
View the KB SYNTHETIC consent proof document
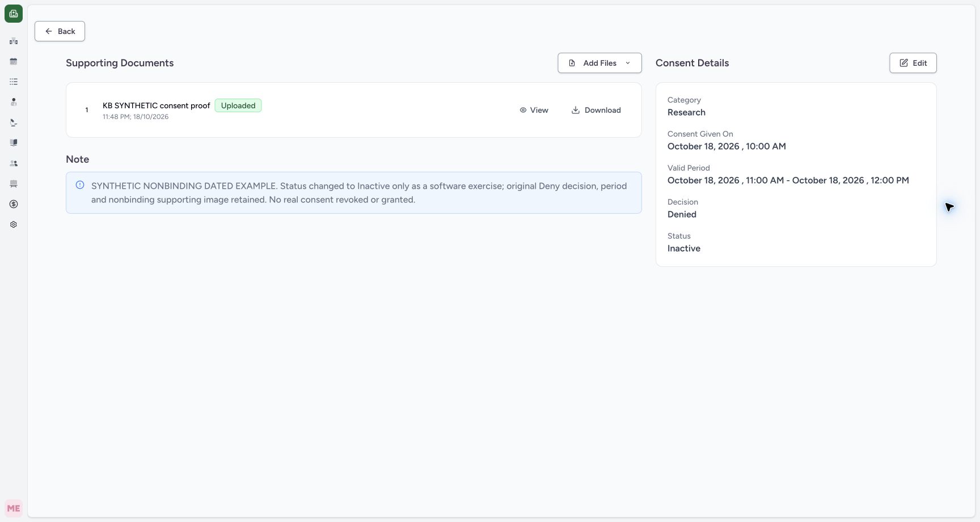[534, 110]
